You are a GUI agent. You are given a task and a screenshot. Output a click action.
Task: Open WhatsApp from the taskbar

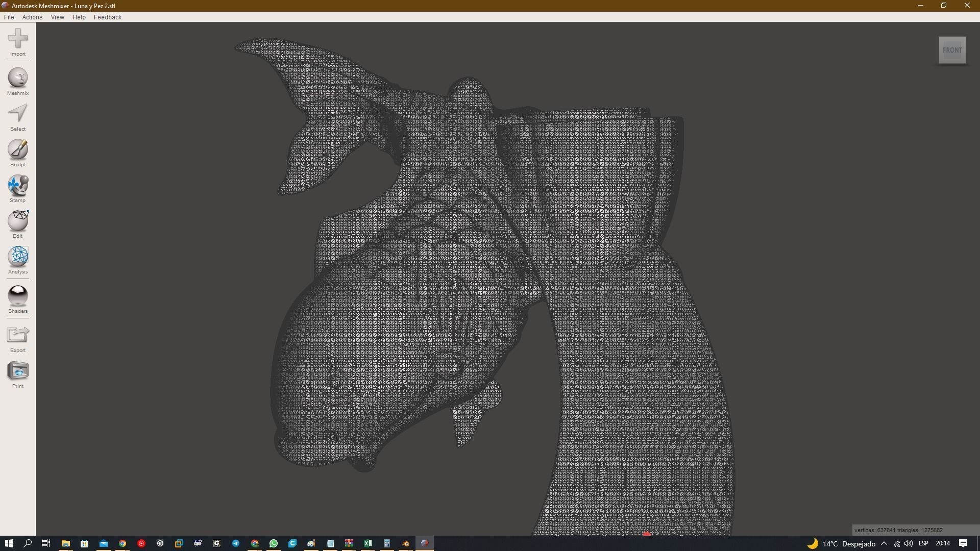(x=273, y=543)
